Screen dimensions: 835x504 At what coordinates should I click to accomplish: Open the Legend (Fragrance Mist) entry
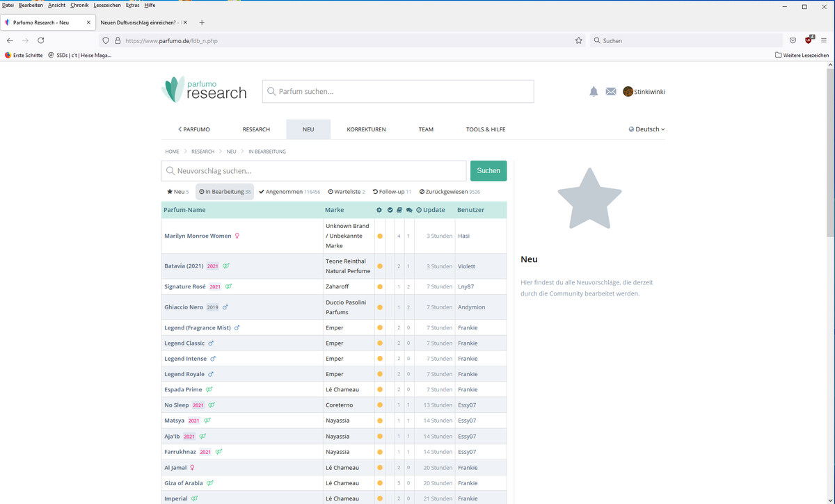[198, 327]
